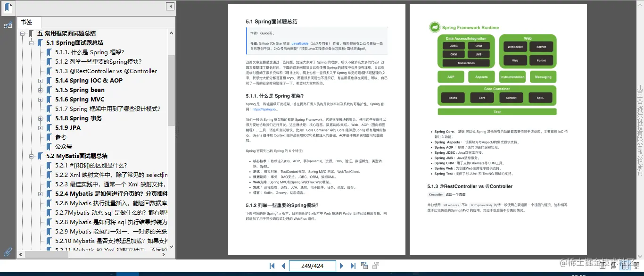This screenshot has width=644, height=276.
Task: Collapse the navigation pane with arrow button
Action: tap(170, 7)
